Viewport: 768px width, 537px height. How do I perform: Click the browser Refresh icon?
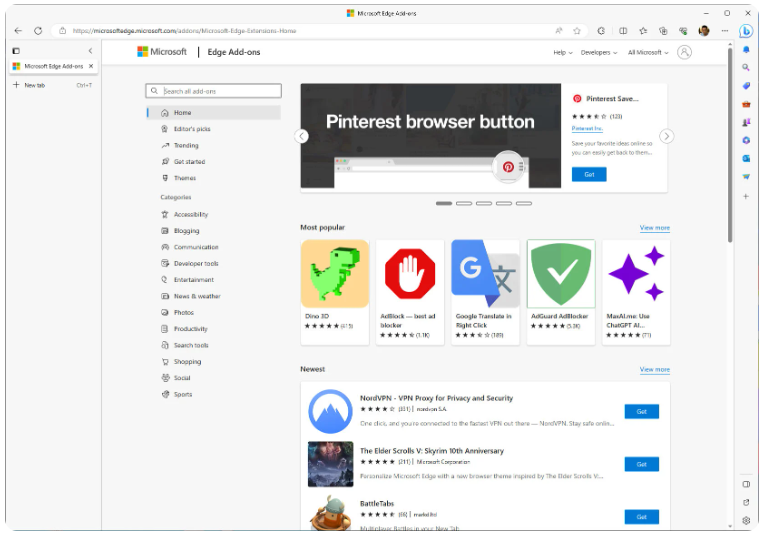click(38, 31)
